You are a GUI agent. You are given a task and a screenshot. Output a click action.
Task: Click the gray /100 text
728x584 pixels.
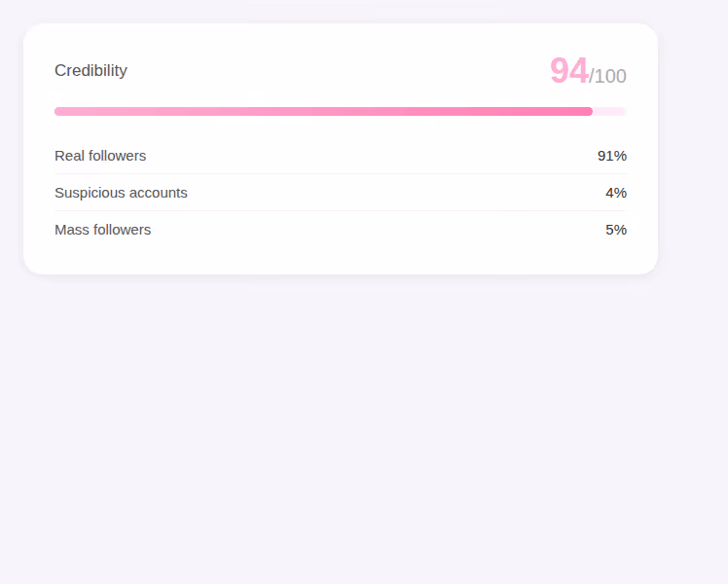click(x=607, y=76)
